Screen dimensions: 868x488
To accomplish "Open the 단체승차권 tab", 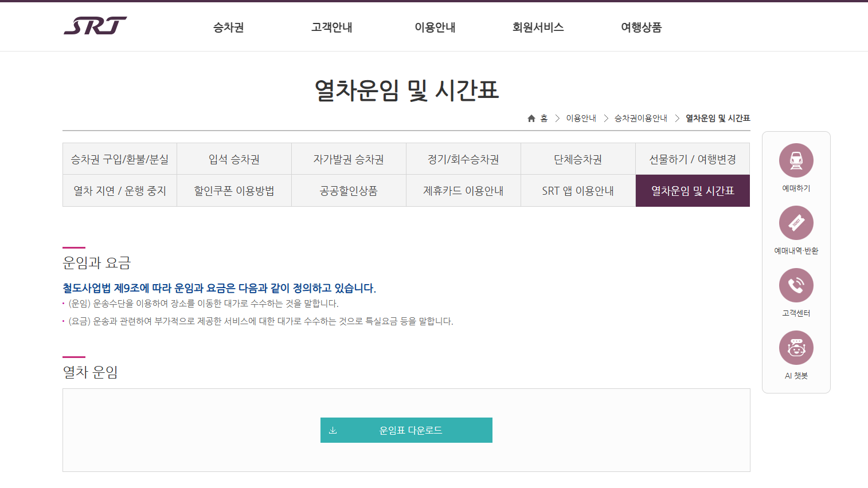I will click(x=578, y=159).
